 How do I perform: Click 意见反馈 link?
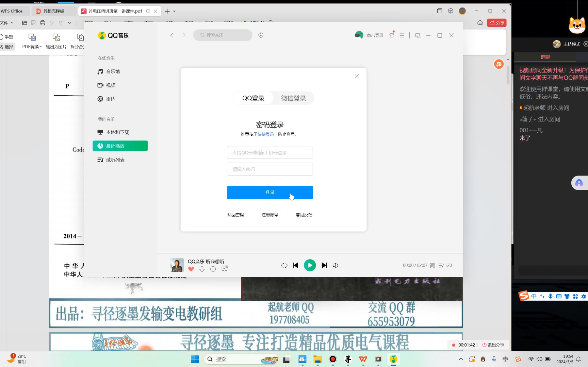(x=304, y=215)
